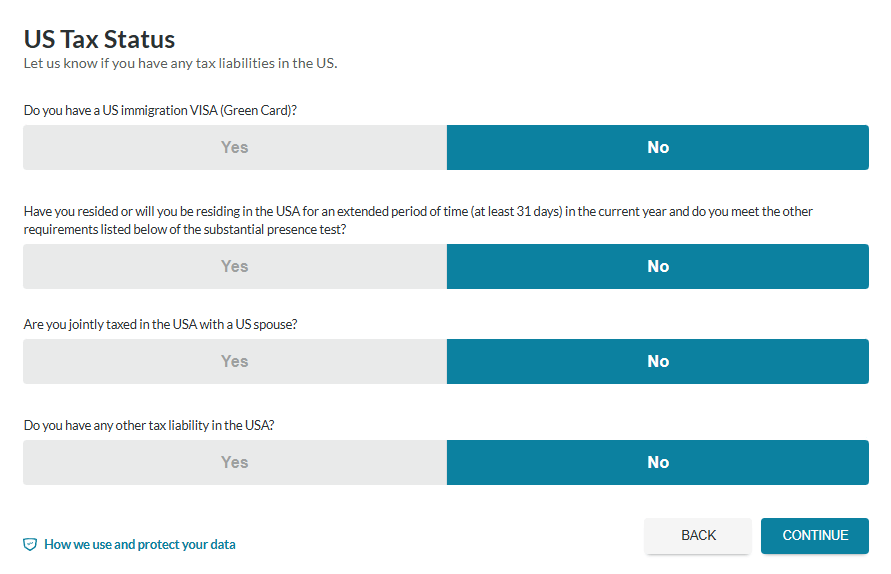
Task: Click the other tax liability question text
Action: pyautogui.click(x=149, y=426)
